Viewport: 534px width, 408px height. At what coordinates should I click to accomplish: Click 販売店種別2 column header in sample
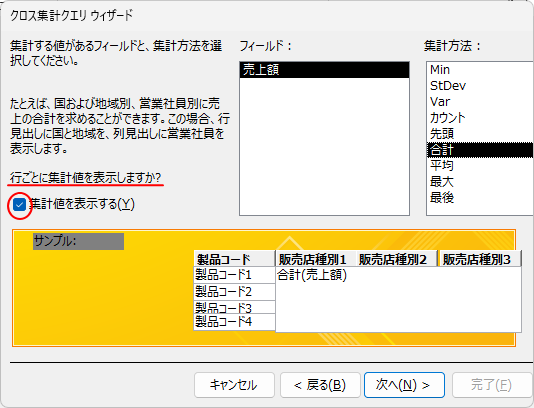click(x=396, y=259)
